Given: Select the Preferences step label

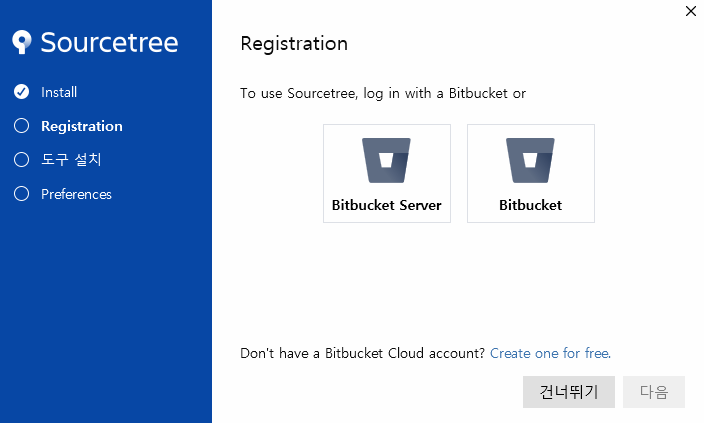Looking at the screenshot, I should 76,194.
